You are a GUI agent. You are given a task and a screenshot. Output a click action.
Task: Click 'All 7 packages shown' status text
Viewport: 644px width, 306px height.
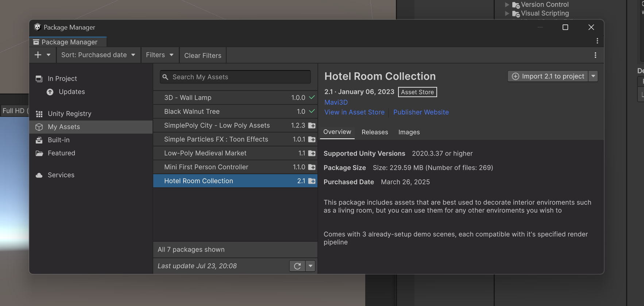(x=191, y=250)
